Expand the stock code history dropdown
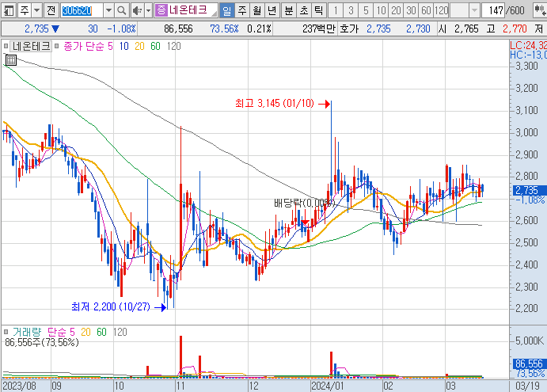Viewport: 547px width, 392px height. 108,10
